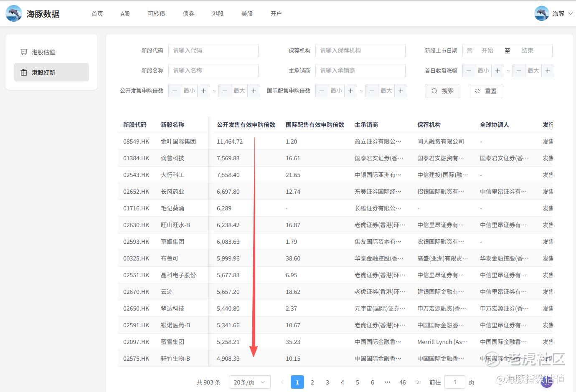Click stock name 滴普科技

tap(173, 158)
